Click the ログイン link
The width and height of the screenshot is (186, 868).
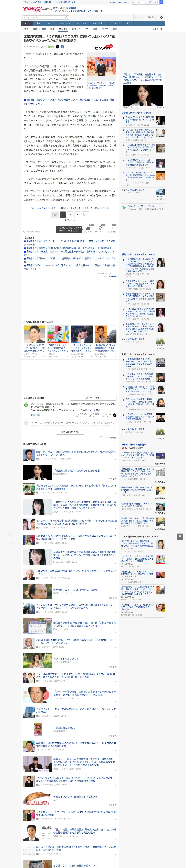(57, 11)
